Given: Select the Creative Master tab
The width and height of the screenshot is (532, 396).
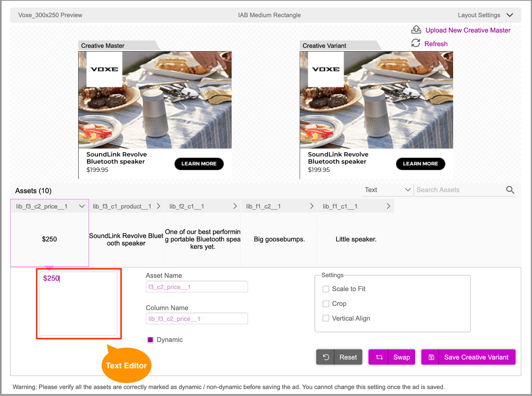Looking at the screenshot, I should point(119,46).
